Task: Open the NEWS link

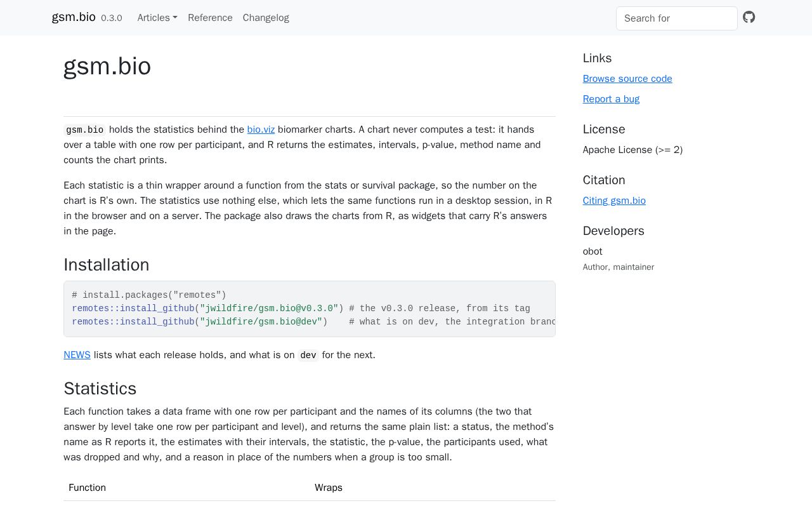Action: click(x=77, y=355)
